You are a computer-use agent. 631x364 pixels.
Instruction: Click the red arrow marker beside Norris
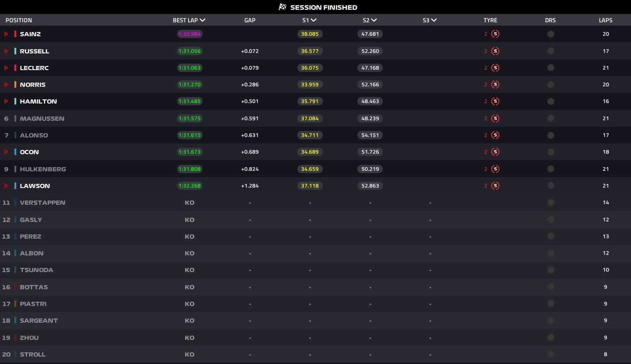coord(7,84)
